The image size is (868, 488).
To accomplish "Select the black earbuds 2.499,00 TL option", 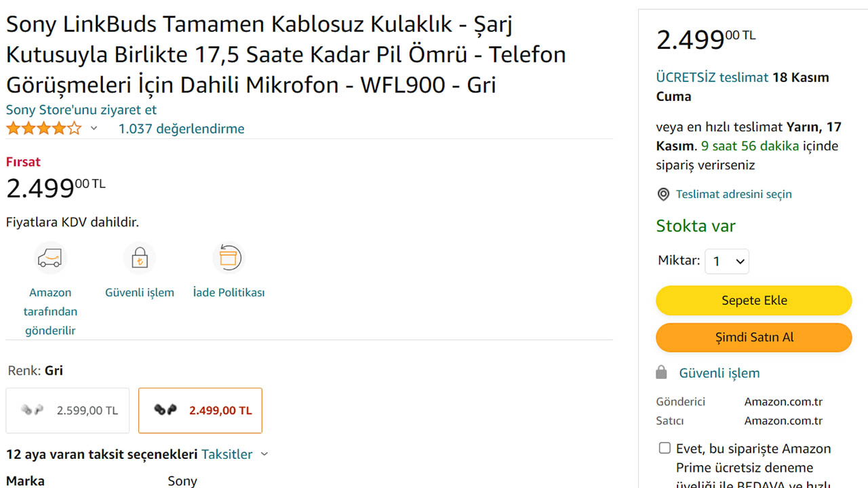I will tap(200, 411).
